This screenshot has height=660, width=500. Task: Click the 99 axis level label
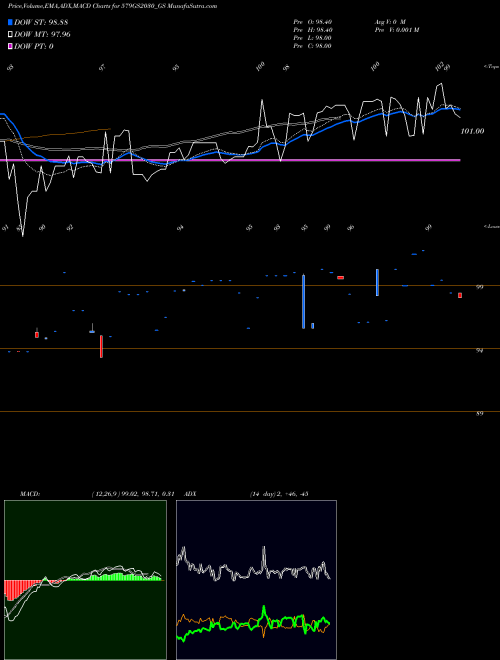click(x=479, y=287)
